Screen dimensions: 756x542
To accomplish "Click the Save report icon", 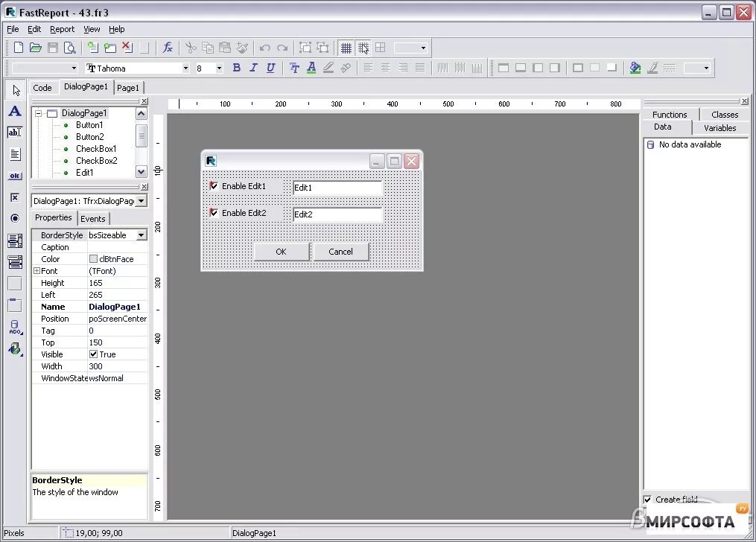I will [x=53, y=47].
